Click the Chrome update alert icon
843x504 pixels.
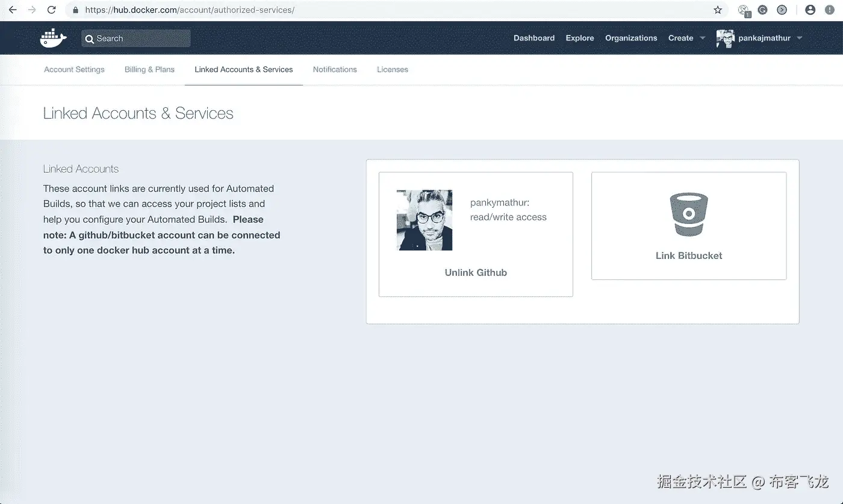pos(829,10)
